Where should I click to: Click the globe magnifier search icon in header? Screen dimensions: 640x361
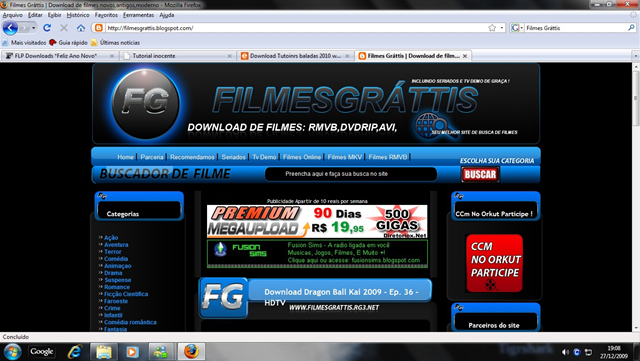click(433, 125)
